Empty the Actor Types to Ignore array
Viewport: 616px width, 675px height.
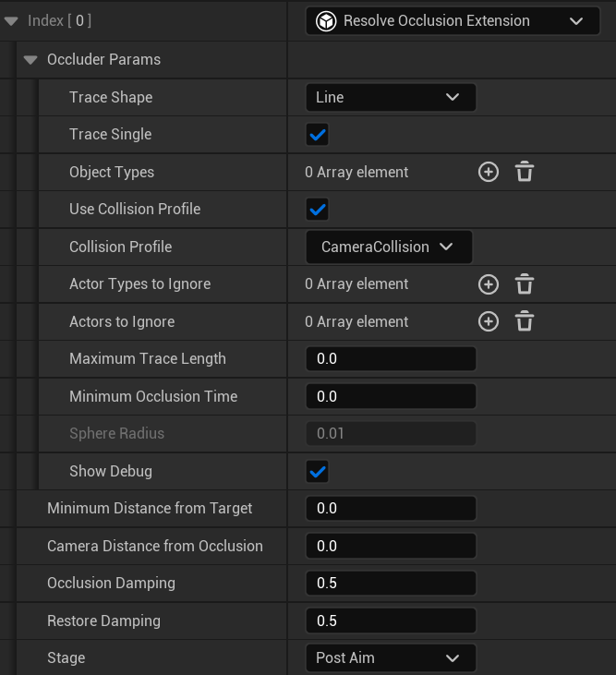[x=524, y=284]
